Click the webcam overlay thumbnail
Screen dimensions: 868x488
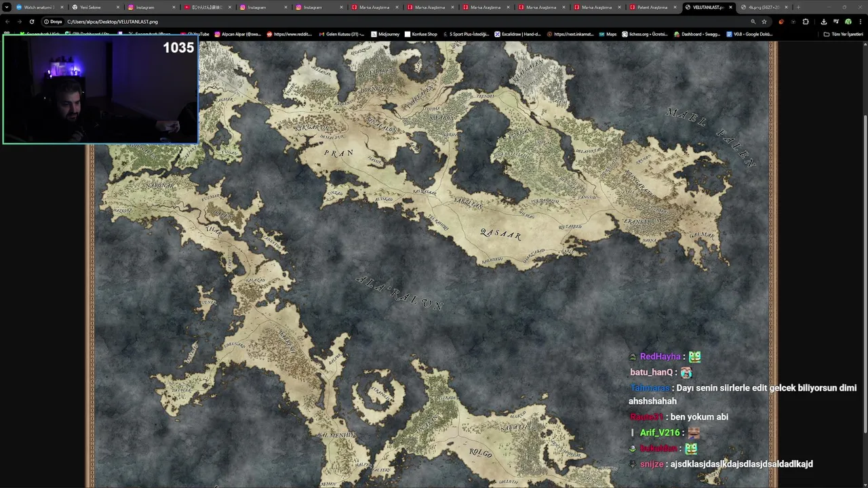(101, 89)
